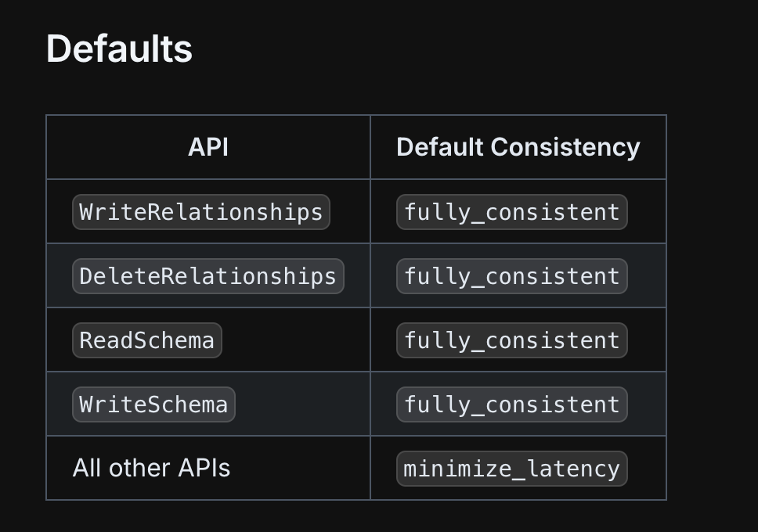The width and height of the screenshot is (758, 532).
Task: Click the minimize_latency code badge
Action: click(512, 469)
